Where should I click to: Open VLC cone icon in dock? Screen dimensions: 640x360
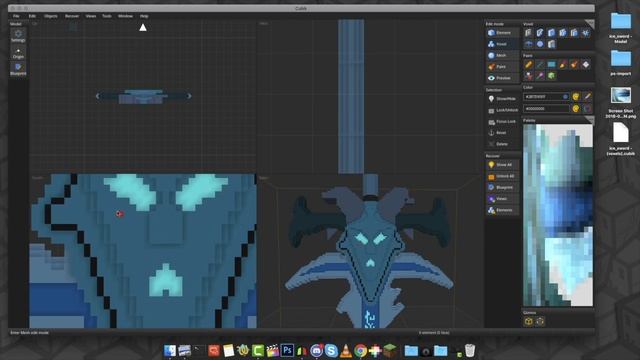click(x=346, y=350)
